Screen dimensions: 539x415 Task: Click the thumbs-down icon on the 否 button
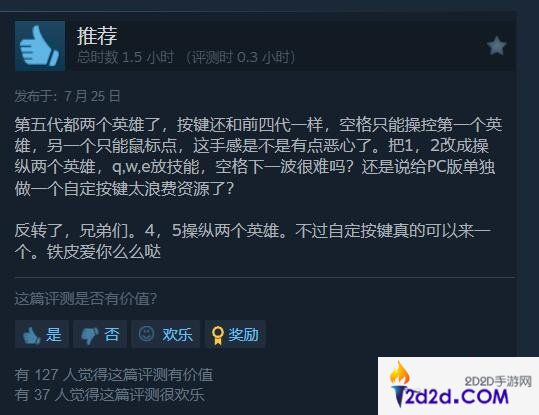90,335
